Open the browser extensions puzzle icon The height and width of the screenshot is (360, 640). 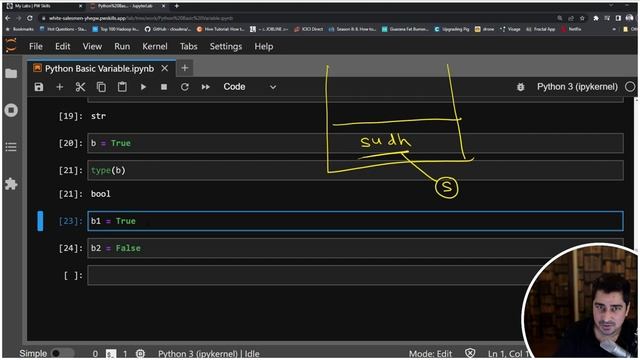(596, 18)
